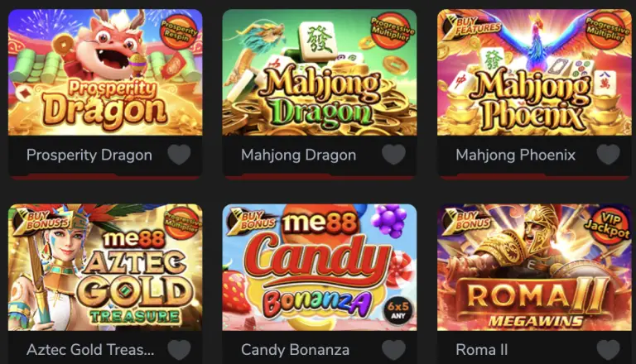Image resolution: width=636 pixels, height=364 pixels.
Task: Open the Mahjong Phoenix game thumbnail
Action: [x=534, y=72]
